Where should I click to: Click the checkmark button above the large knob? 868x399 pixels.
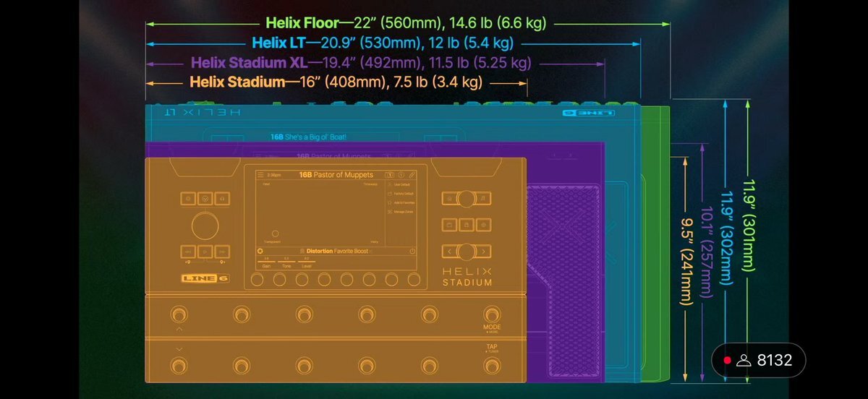point(205,199)
